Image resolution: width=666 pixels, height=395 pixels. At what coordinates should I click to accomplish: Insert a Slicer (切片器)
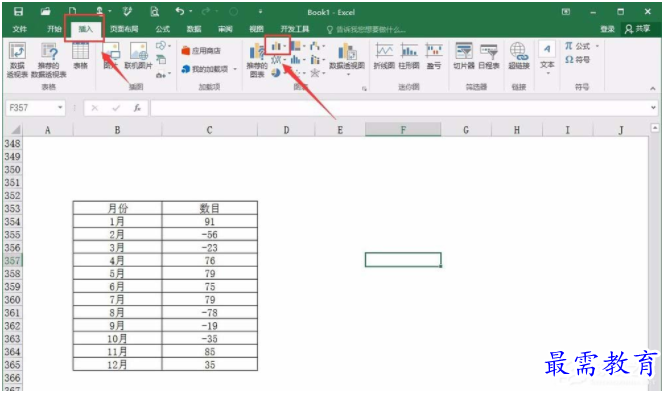(x=463, y=56)
